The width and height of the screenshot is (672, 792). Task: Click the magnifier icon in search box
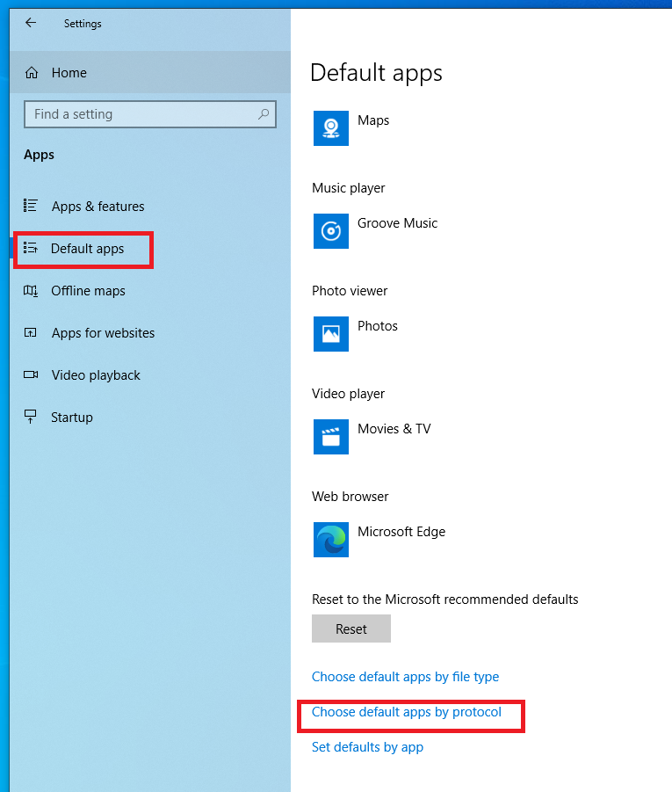(x=263, y=114)
